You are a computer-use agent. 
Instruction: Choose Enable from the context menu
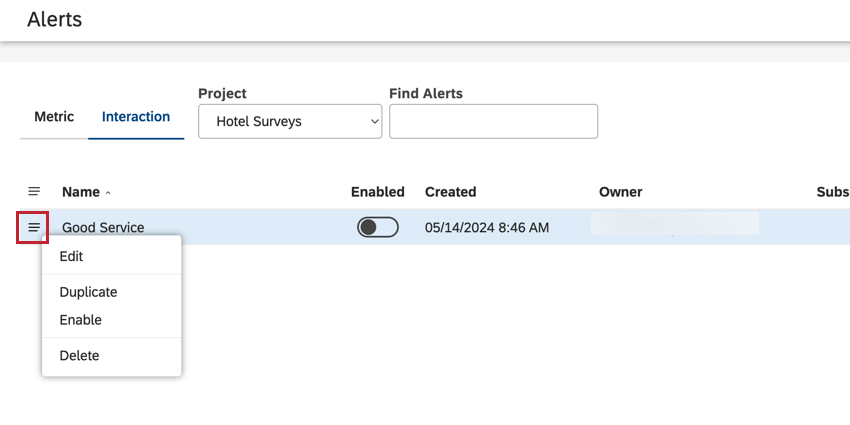[x=81, y=320]
